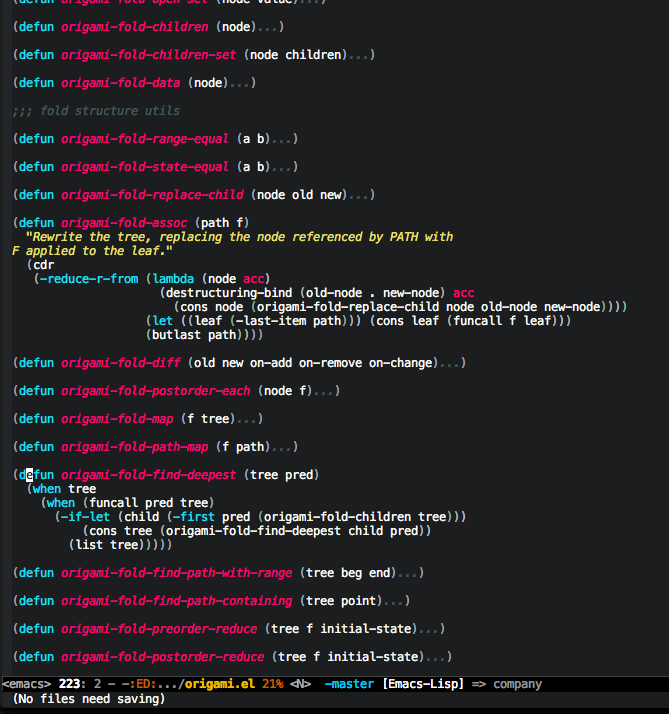Expand the origami-fold-path-map ellipsis
This screenshot has width=669, height=714.
coord(283,449)
